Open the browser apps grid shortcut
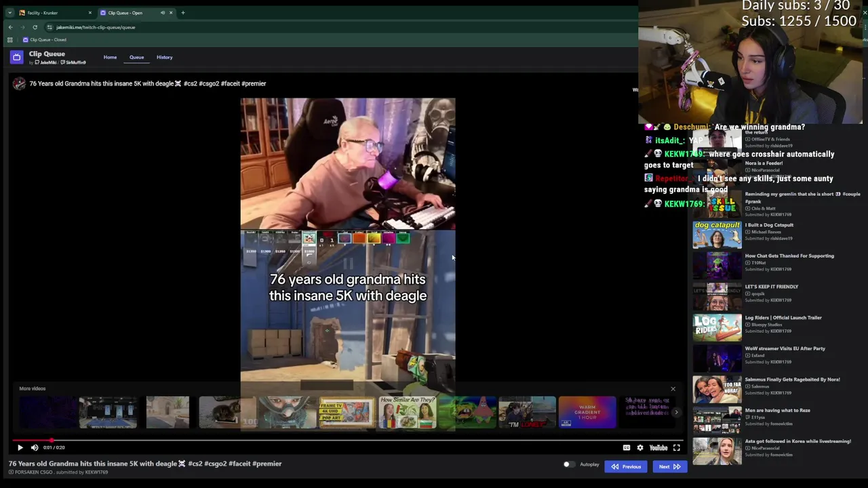The height and width of the screenshot is (488, 868). point(9,39)
